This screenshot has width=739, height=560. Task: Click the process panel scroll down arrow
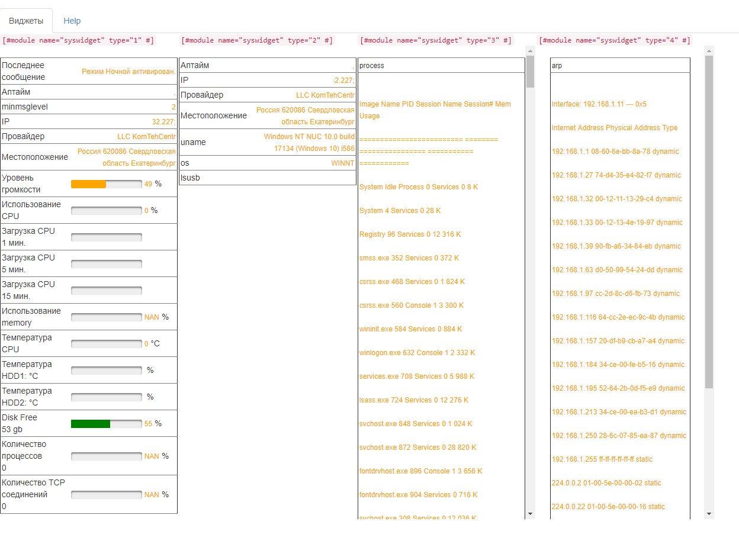pyautogui.click(x=530, y=514)
